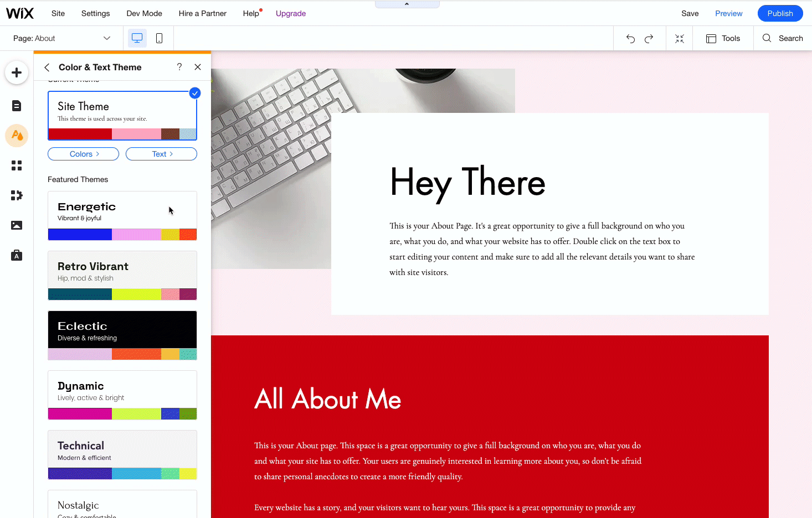Click the pink swatch in Site Theme
The image size is (812, 518).
pyautogui.click(x=137, y=134)
